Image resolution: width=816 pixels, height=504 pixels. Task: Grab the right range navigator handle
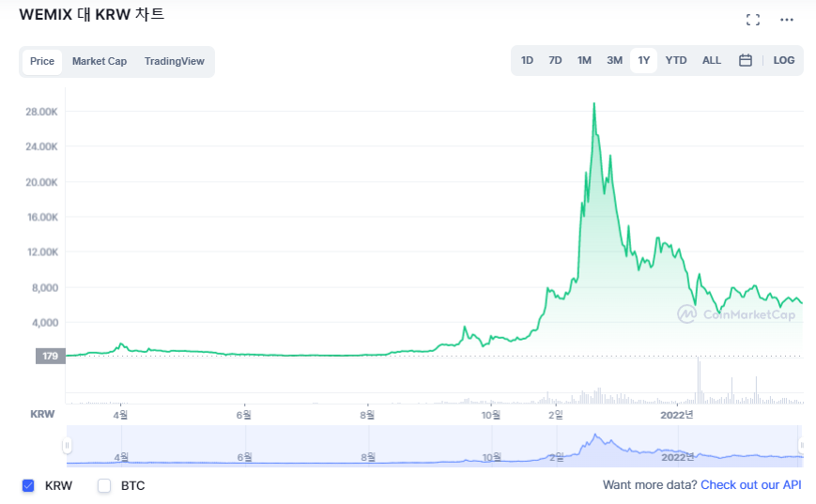point(802,445)
